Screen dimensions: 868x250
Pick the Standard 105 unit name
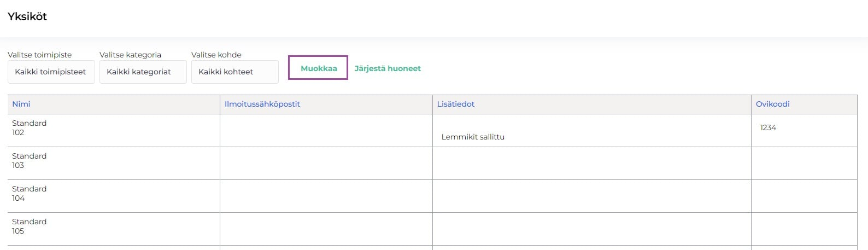coord(29,226)
